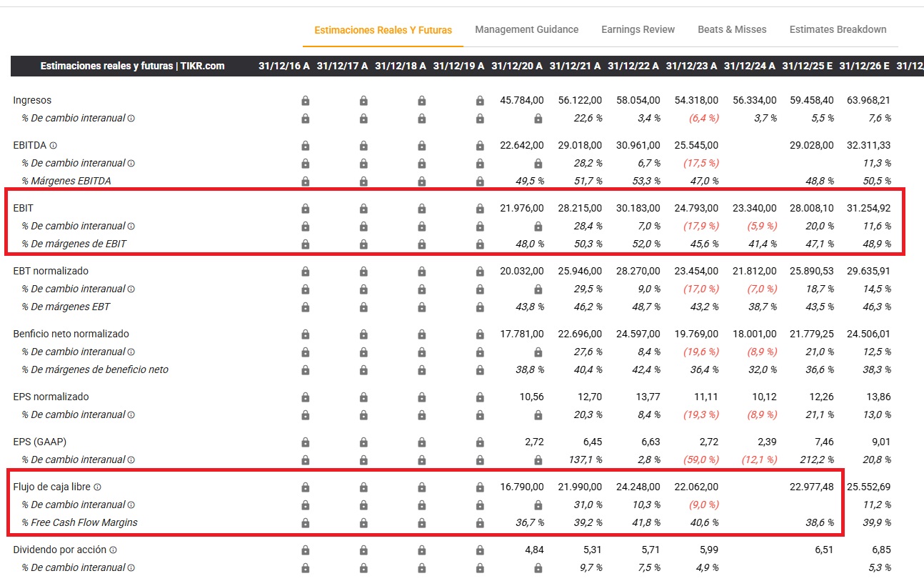This screenshot has height=581, width=924.
Task: Click the EBIT row label
Action: point(24,208)
